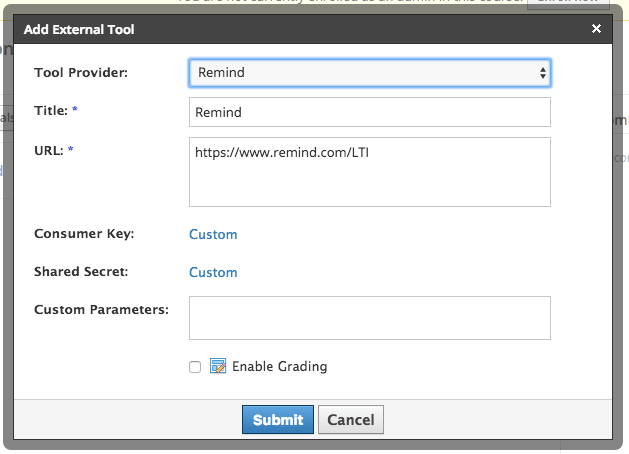Click the Tool Provider label

[81, 73]
